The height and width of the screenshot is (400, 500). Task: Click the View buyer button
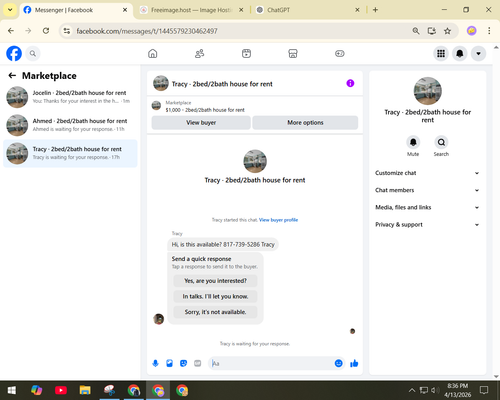(201, 123)
